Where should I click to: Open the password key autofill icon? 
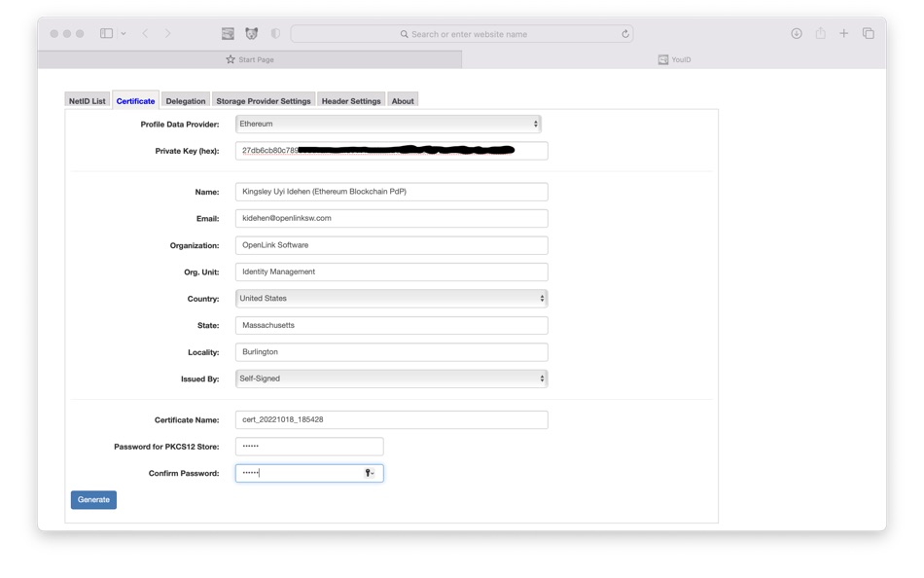[370, 473]
